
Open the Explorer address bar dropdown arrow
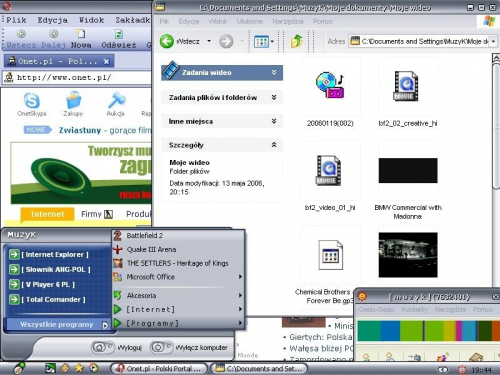click(493, 41)
